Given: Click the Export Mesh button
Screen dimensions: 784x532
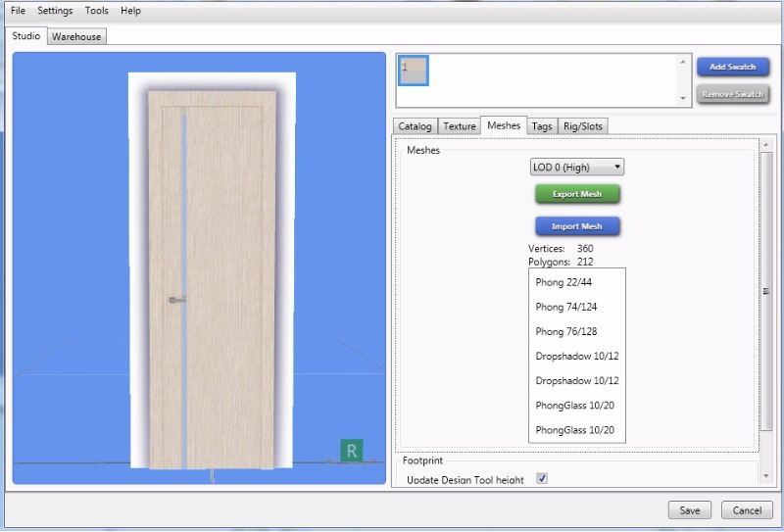Looking at the screenshot, I should click(577, 194).
